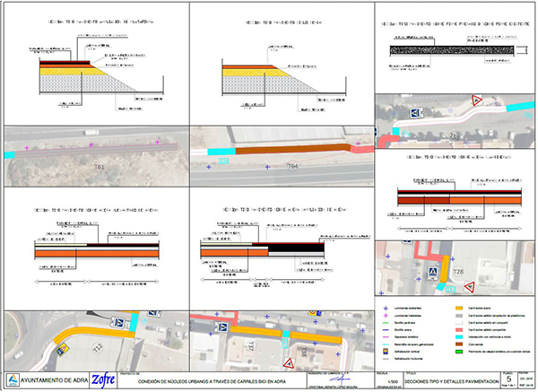Image resolution: width=538 pixels, height=392 pixels.
Task: Click the T12 section label on map
Action: point(98,348)
